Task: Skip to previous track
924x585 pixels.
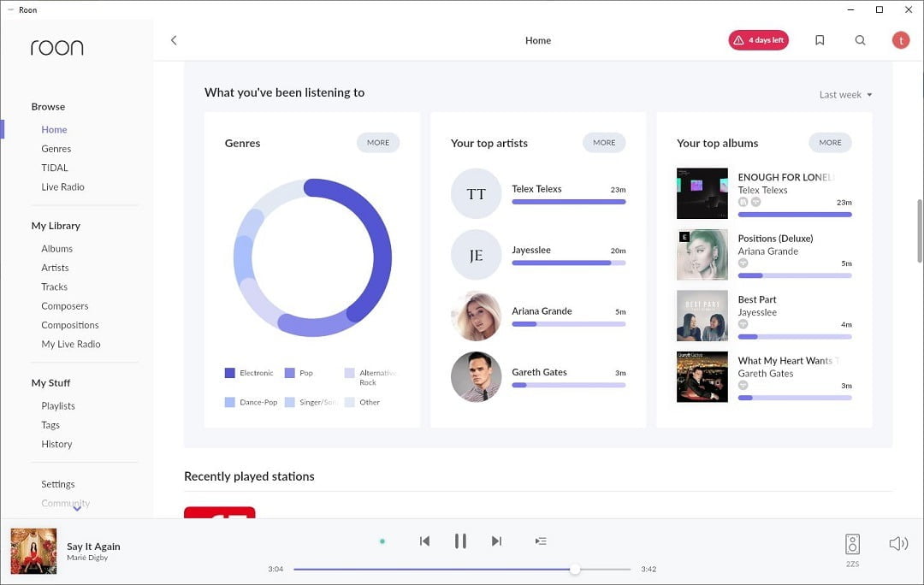Action: point(424,541)
